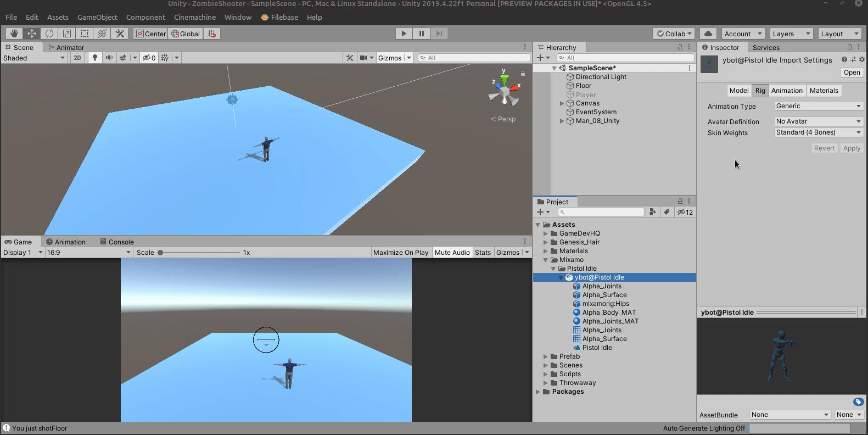Select the Rect transform tool
868x435 pixels.
[85, 34]
